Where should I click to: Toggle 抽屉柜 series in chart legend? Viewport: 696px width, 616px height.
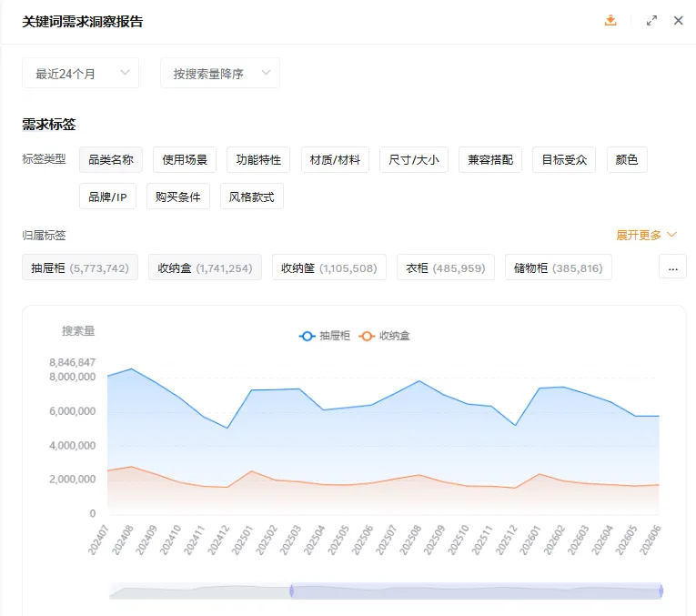pos(325,336)
